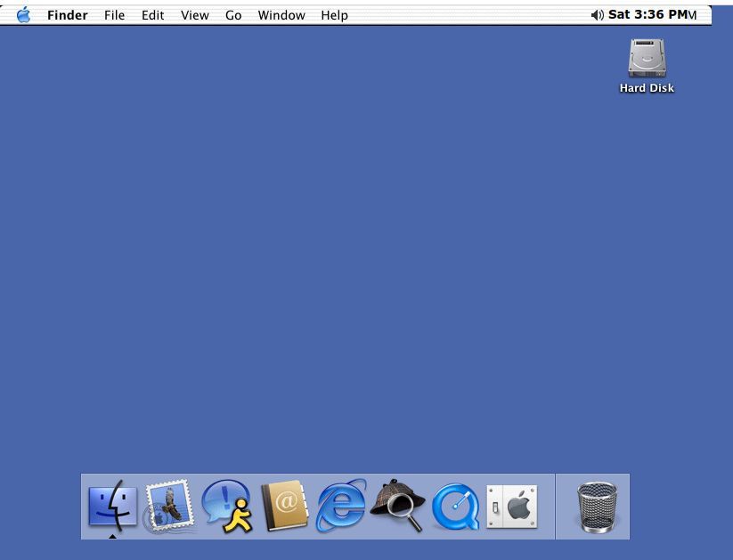Screen dimensions: 733x560
Task: Click the Trash can in the Dock
Action: pos(597,507)
